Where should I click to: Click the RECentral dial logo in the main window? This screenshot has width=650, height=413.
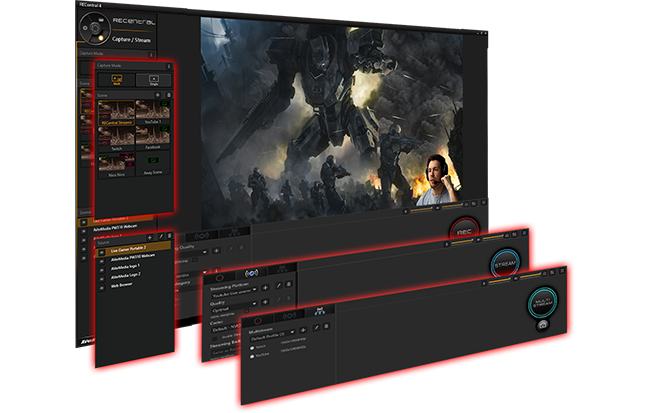(x=95, y=28)
